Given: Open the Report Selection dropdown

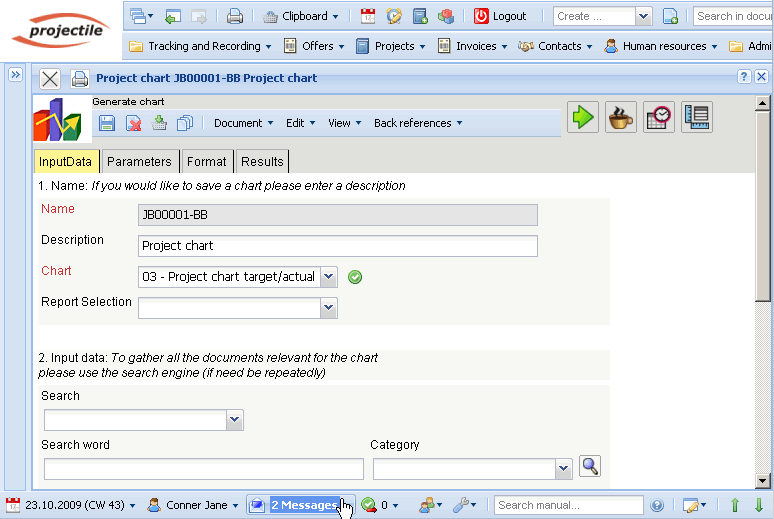Looking at the screenshot, I should pyautogui.click(x=329, y=308).
